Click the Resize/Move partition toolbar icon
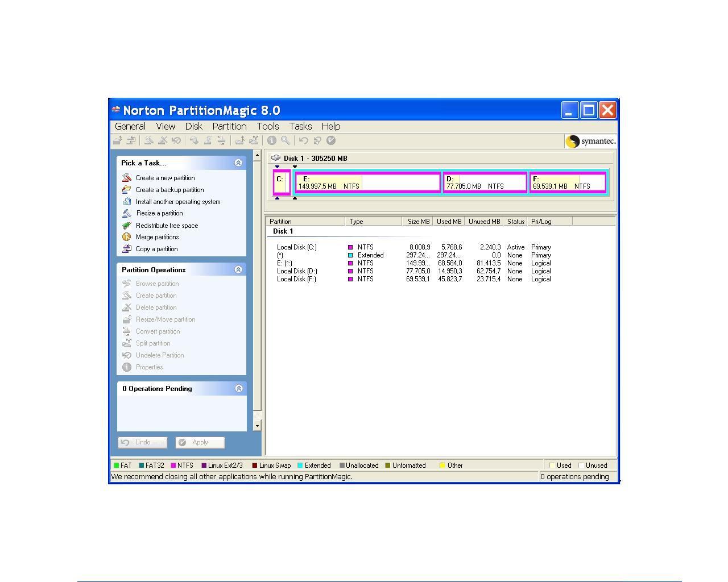This screenshot has height=582, width=728. coord(117,140)
